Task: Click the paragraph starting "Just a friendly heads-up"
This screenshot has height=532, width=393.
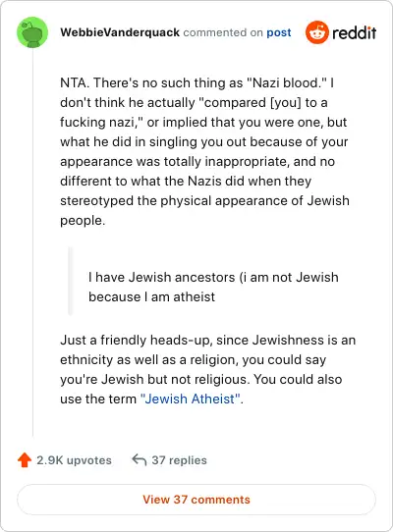Action: [x=208, y=369]
